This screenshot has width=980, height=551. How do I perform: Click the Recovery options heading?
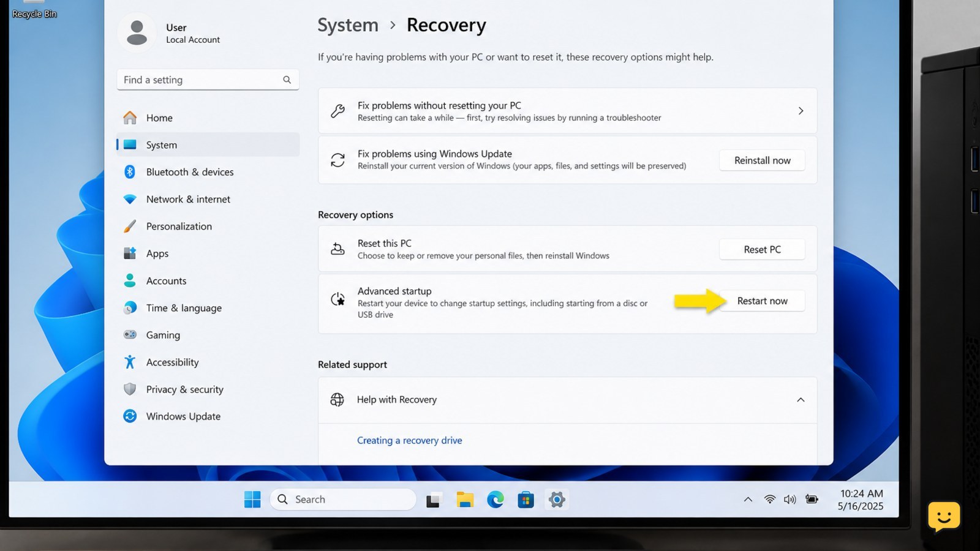tap(355, 215)
